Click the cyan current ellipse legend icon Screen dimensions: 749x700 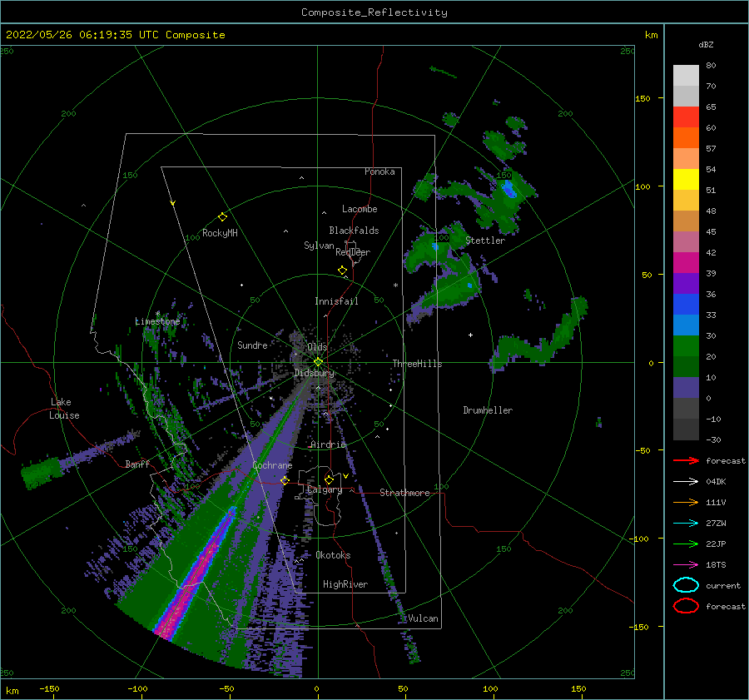tap(686, 585)
